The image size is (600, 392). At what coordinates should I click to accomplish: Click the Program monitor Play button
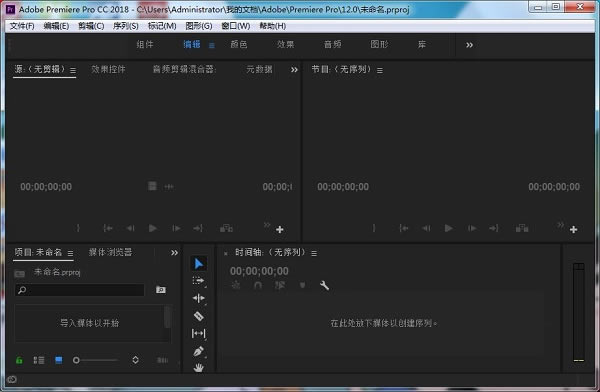tap(448, 228)
